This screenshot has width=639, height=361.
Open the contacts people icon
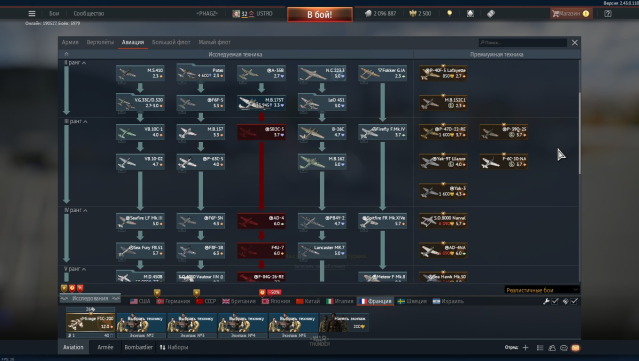tap(552, 348)
